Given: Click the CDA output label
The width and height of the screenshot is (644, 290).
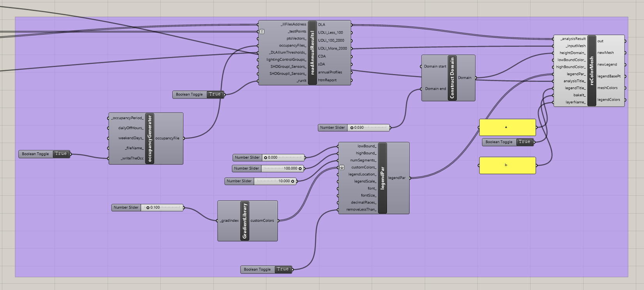Looking at the screenshot, I should [322, 56].
